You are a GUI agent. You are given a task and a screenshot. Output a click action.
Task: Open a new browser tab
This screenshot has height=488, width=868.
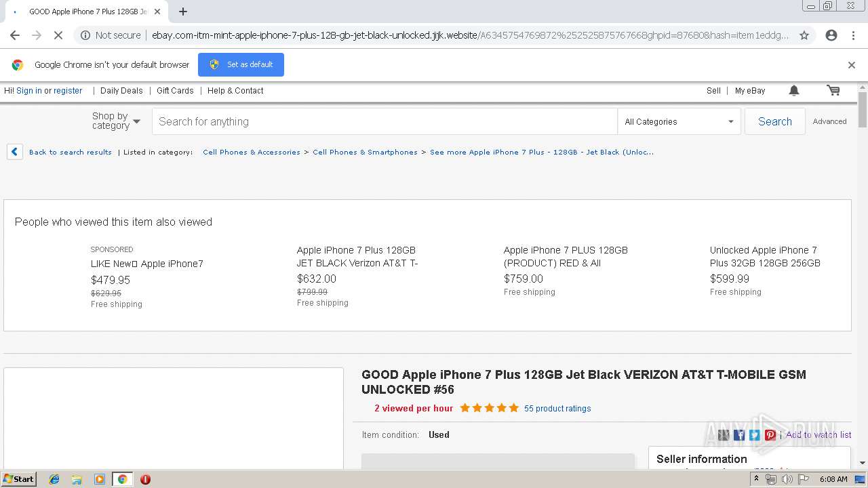tap(183, 12)
